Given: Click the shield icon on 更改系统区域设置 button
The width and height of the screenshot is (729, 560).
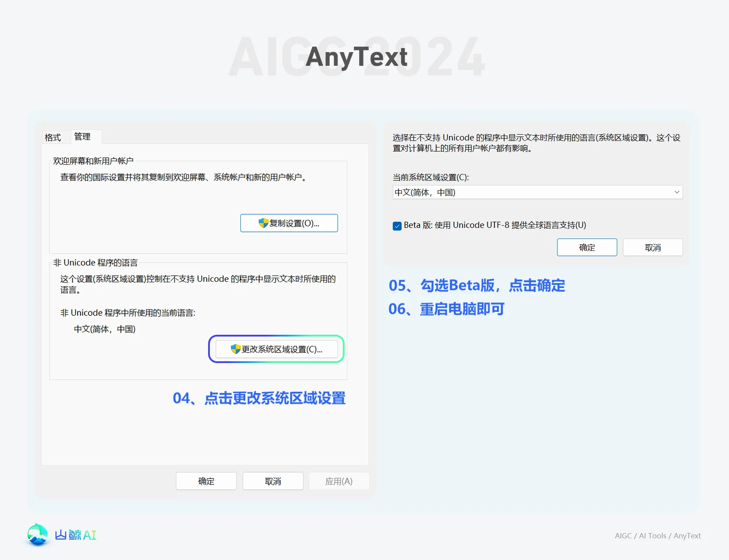Looking at the screenshot, I should point(235,349).
